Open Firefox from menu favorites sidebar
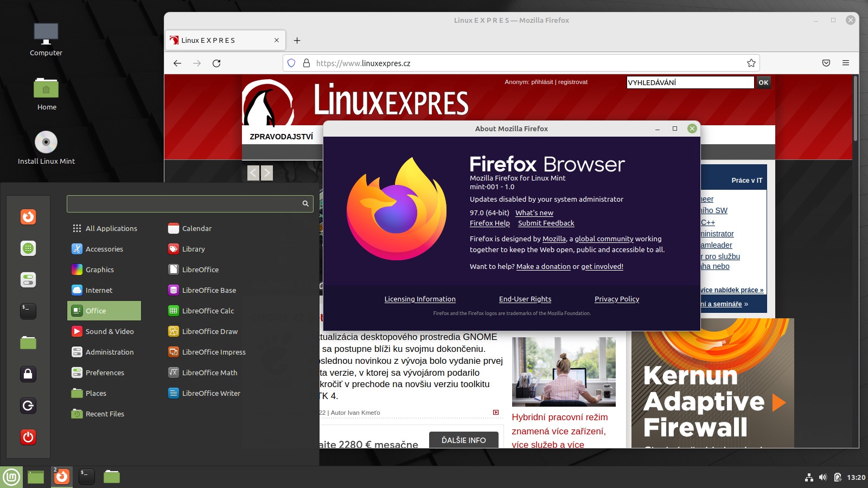This screenshot has height=488, width=868. 28,217
